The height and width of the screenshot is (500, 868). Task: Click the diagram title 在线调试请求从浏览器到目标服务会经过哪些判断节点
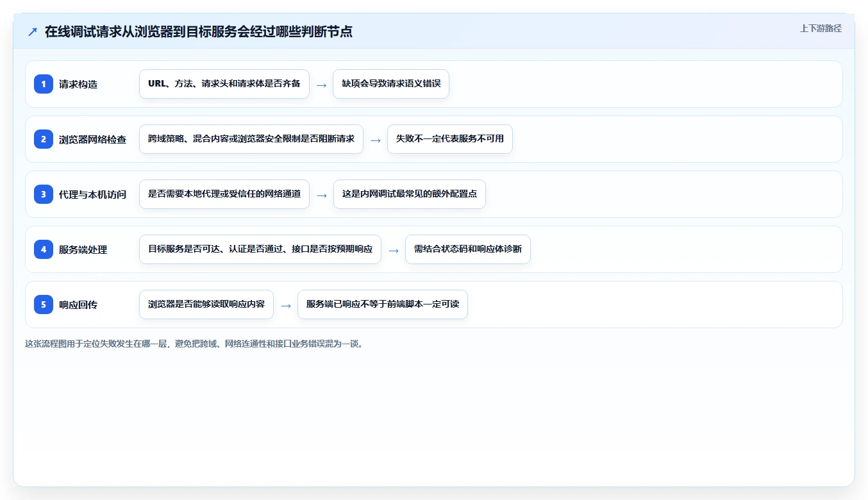click(x=199, y=31)
